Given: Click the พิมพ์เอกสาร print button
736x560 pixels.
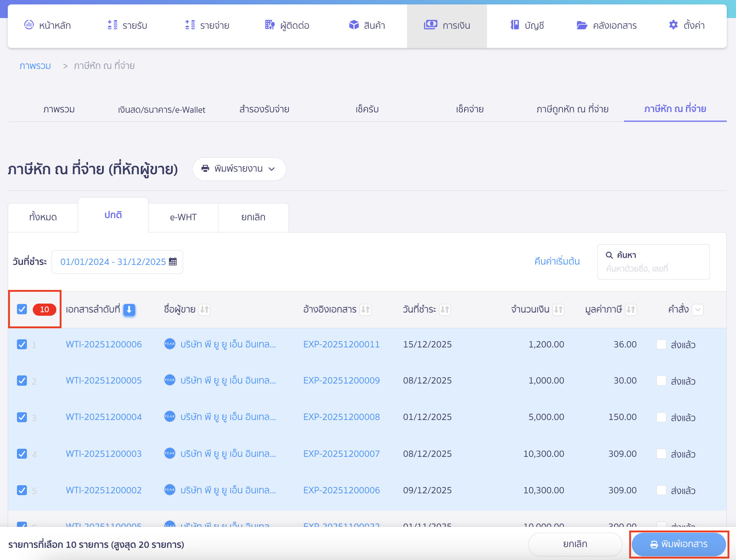Looking at the screenshot, I should (x=679, y=544).
